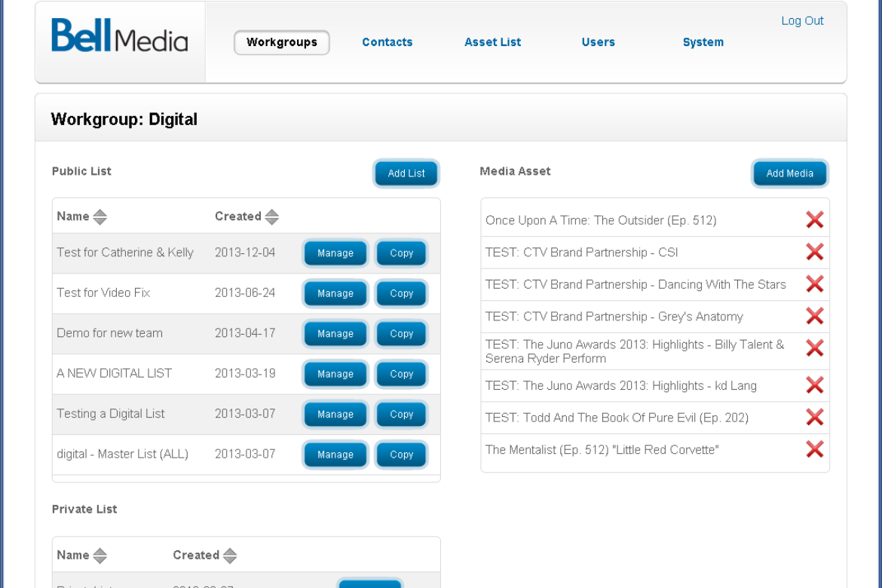
Task: Delete Juno Awards kd Lang asset
Action: [814, 385]
